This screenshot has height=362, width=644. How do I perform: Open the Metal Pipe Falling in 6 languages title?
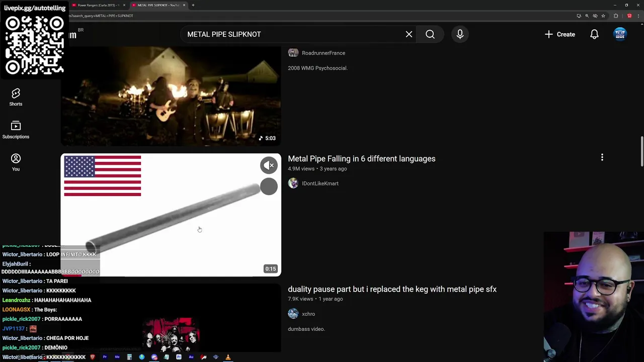point(361,158)
